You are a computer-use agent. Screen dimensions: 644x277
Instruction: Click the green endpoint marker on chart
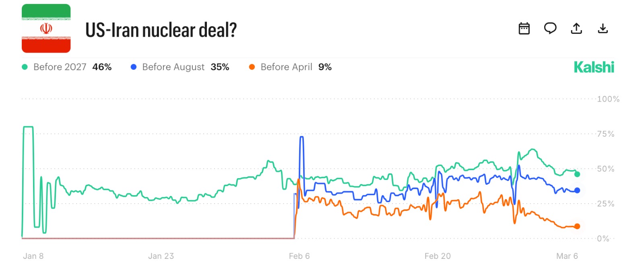tap(577, 174)
